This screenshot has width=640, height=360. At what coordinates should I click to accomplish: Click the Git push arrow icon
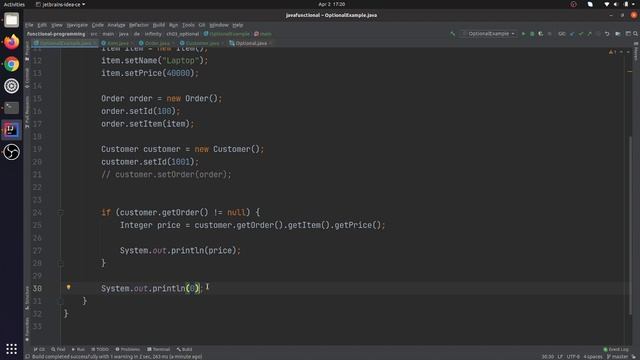click(x=589, y=34)
